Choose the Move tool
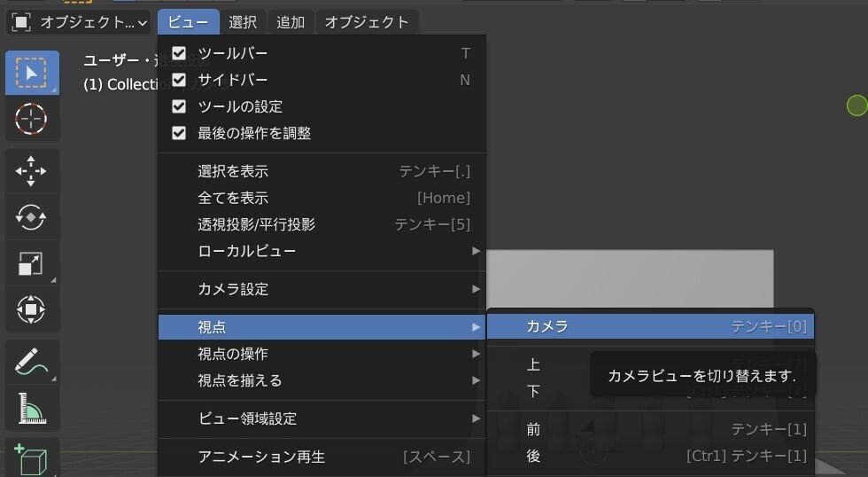 32,170
